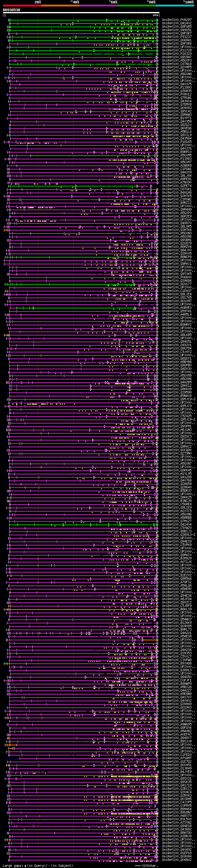197x868 pixels.
Task: Click the UniRef100_C5GRE4 label
Action: pyautogui.click(x=176, y=504)
